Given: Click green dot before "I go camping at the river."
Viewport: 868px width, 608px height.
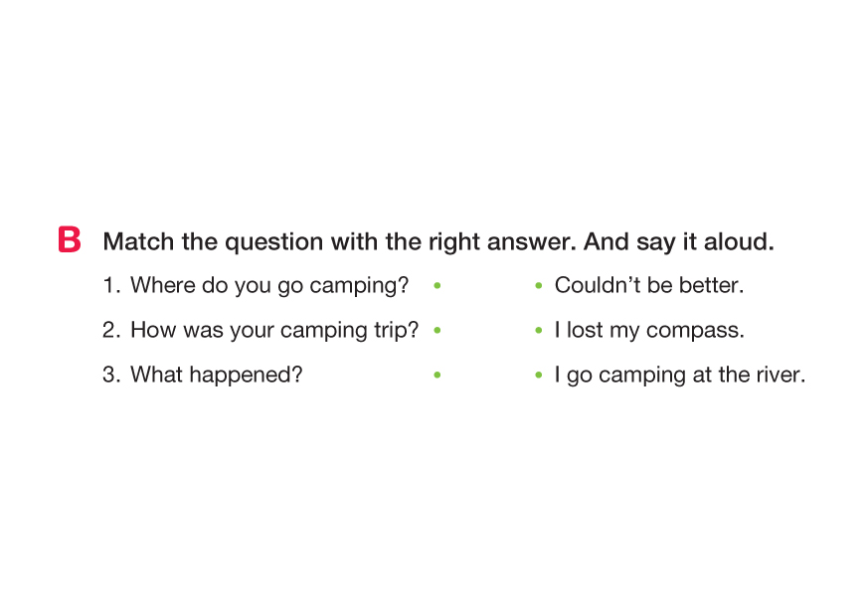Looking at the screenshot, I should [x=538, y=376].
